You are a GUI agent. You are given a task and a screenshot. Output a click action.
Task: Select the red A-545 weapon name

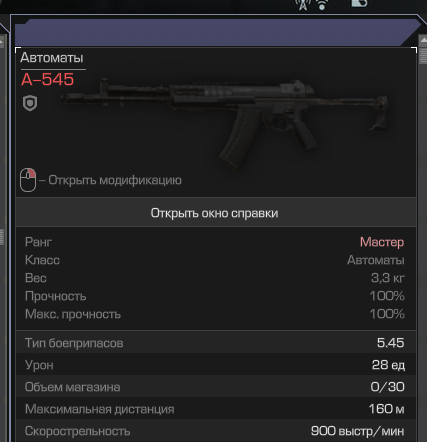point(47,80)
